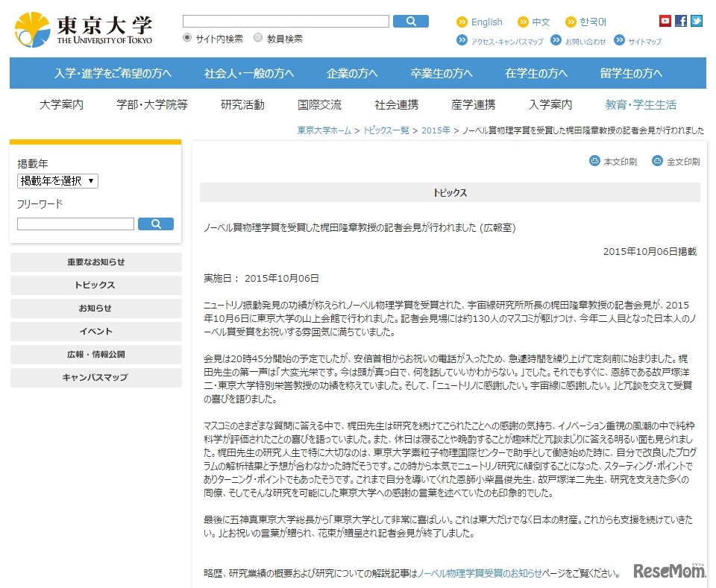
Task: Open the Twitter bird icon
Action: (697, 21)
